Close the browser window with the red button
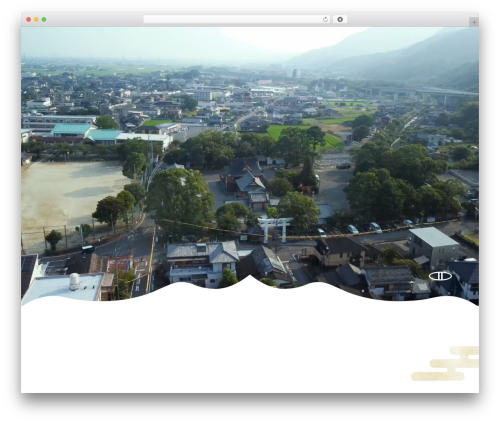500x423 pixels. (29, 20)
